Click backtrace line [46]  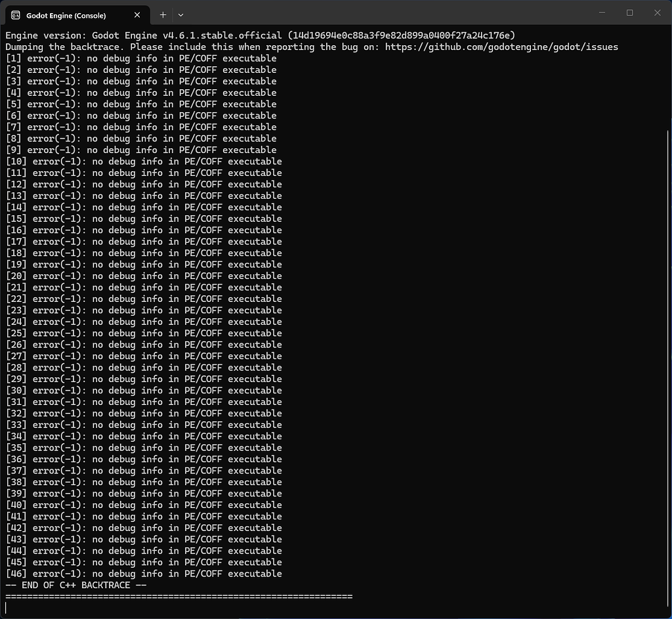(x=144, y=574)
